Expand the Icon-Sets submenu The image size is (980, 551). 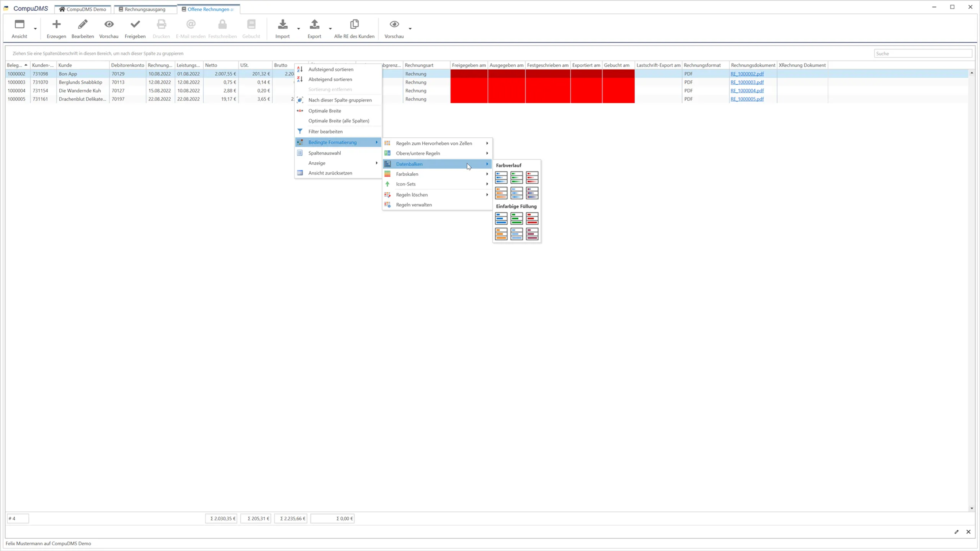pyautogui.click(x=405, y=184)
